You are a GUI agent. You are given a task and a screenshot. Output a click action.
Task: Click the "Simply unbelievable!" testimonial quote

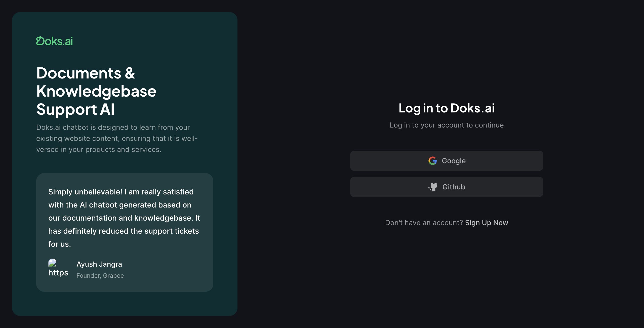124,218
